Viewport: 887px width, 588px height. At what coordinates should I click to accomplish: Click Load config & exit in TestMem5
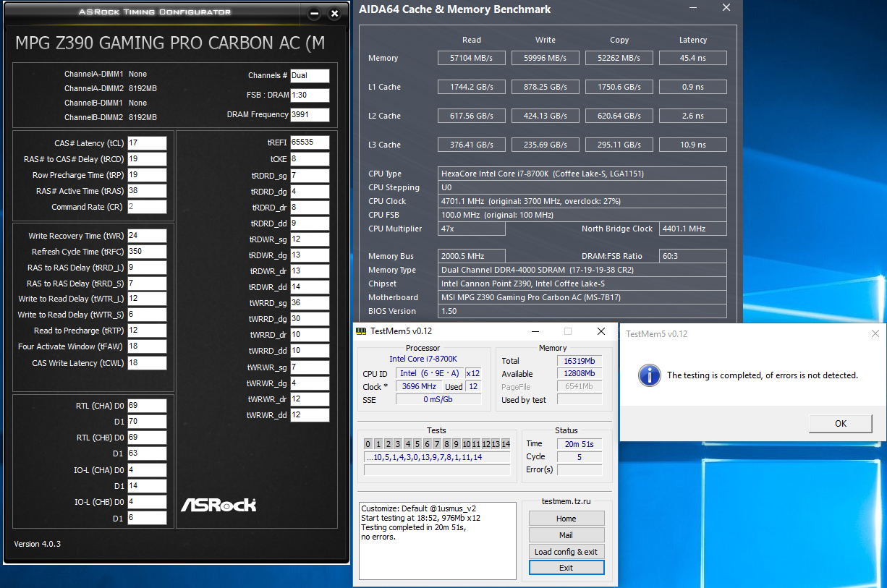click(x=566, y=552)
